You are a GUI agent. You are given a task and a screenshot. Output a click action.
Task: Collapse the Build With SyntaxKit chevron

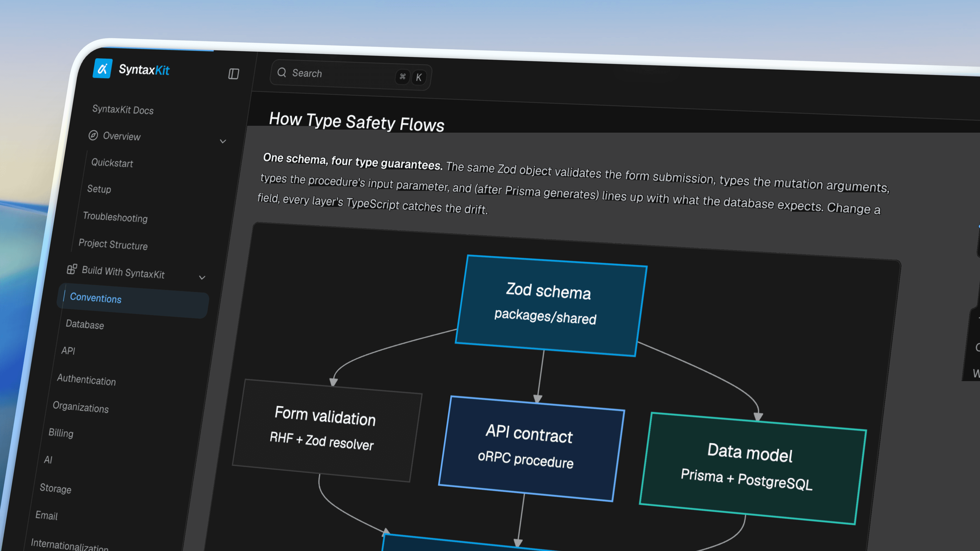[x=202, y=278]
